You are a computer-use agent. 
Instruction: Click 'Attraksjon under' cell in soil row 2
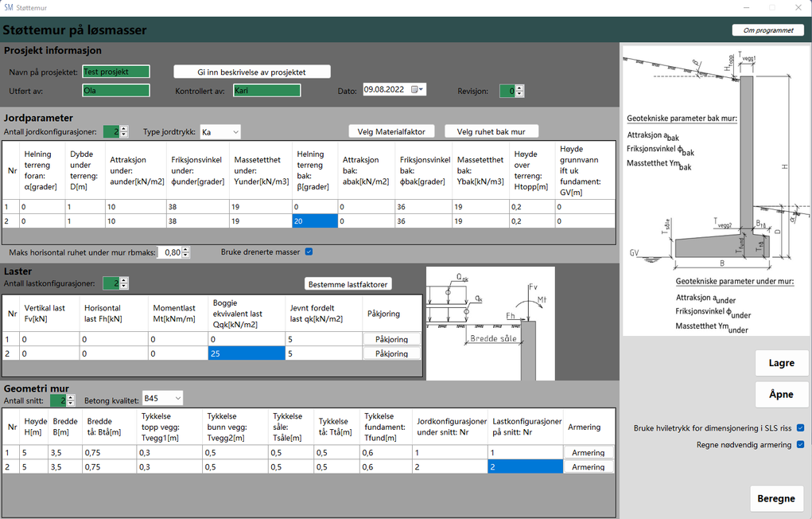click(x=136, y=220)
